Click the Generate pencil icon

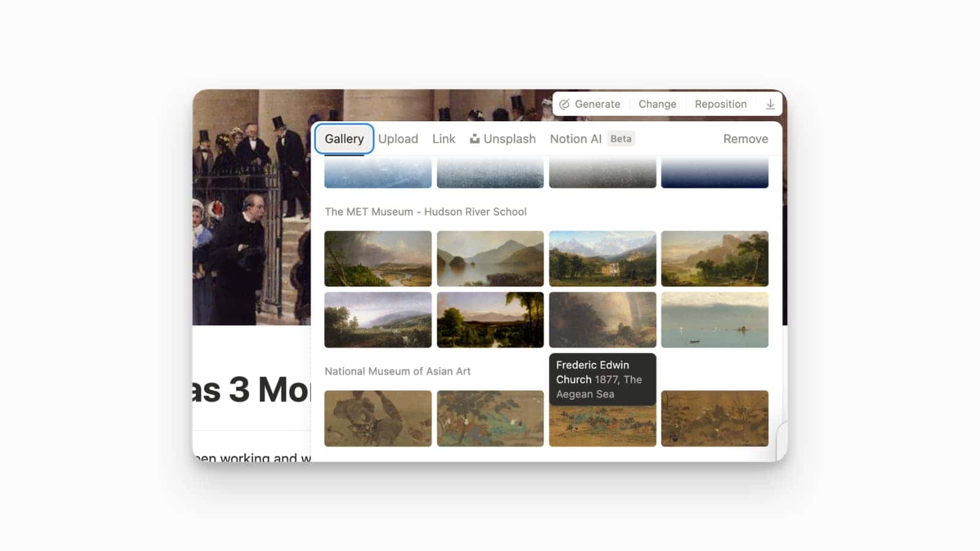point(565,104)
